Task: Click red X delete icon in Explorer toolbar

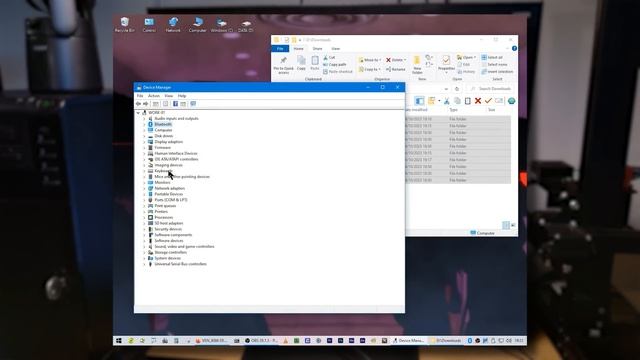Action: coord(478,101)
